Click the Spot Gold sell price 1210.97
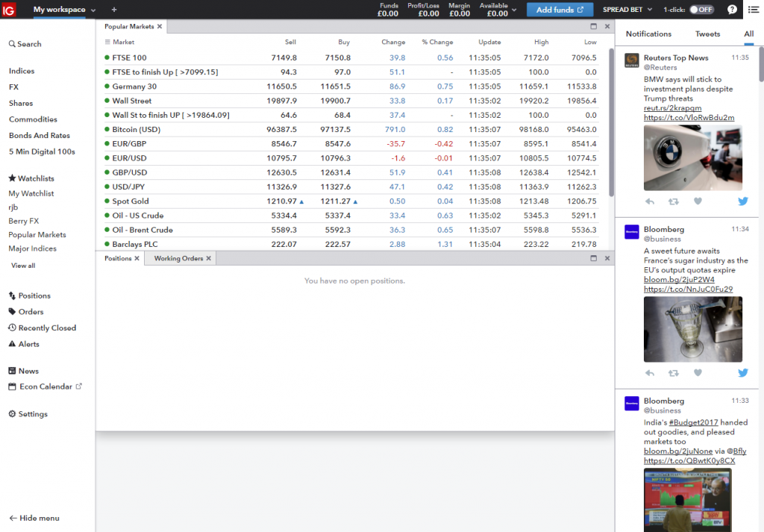This screenshot has width=764, height=532. click(x=281, y=201)
